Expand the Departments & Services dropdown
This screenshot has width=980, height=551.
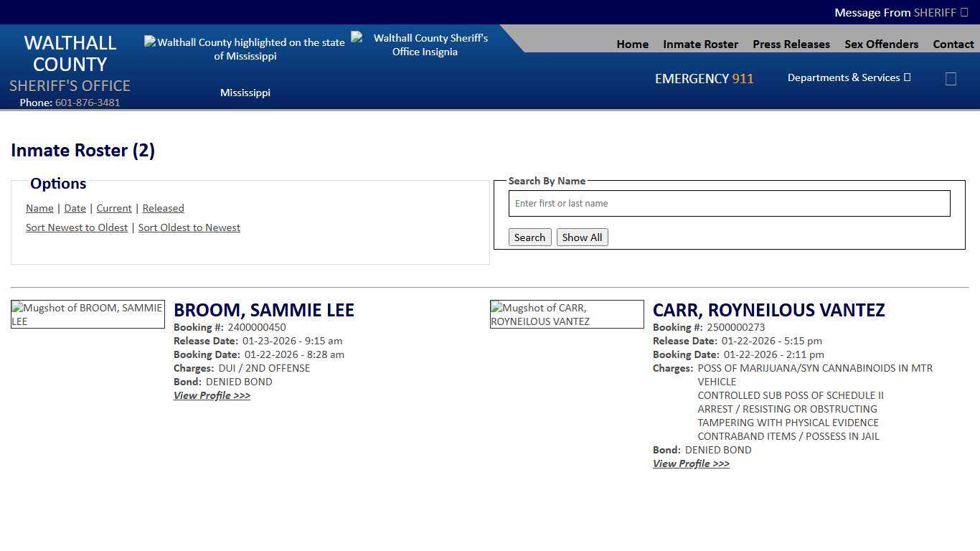[x=849, y=77]
